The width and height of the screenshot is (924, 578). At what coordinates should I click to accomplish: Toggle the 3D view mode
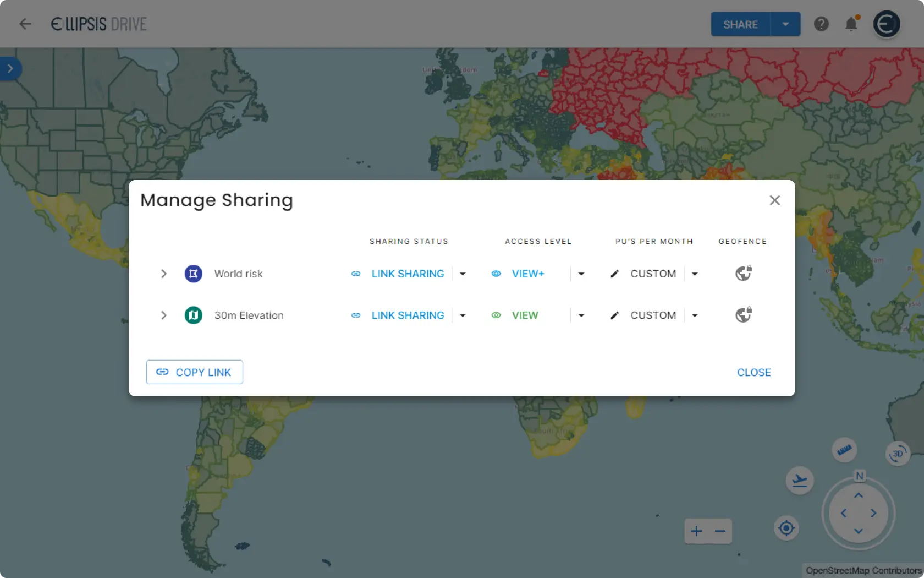coord(898,454)
